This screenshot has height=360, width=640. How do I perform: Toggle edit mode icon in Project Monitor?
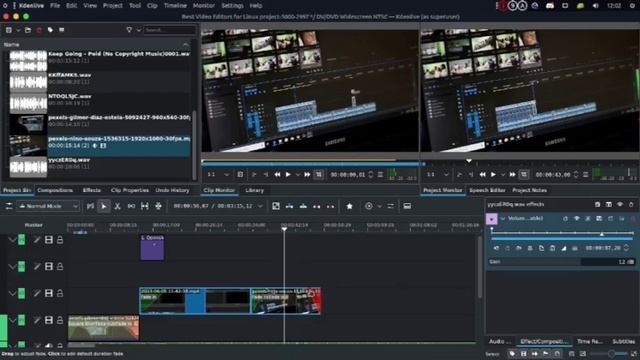click(524, 175)
